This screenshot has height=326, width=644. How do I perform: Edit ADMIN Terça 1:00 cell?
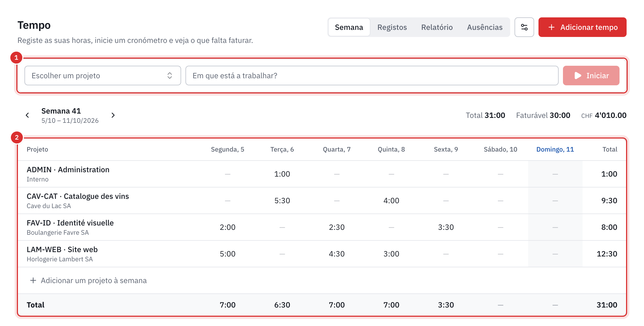282,174
